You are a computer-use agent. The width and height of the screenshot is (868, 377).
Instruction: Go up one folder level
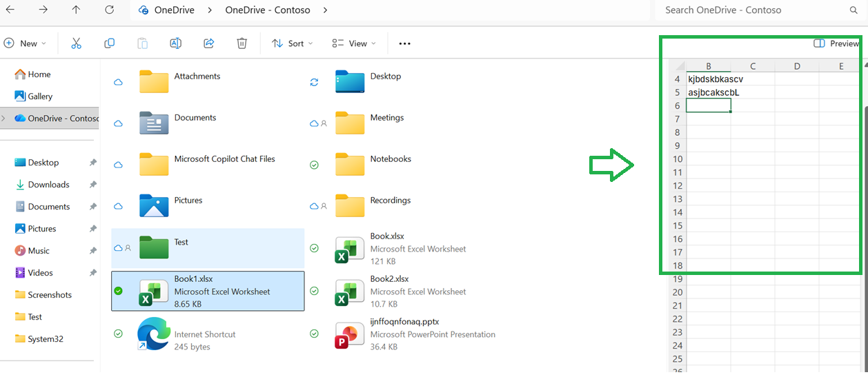coord(76,10)
